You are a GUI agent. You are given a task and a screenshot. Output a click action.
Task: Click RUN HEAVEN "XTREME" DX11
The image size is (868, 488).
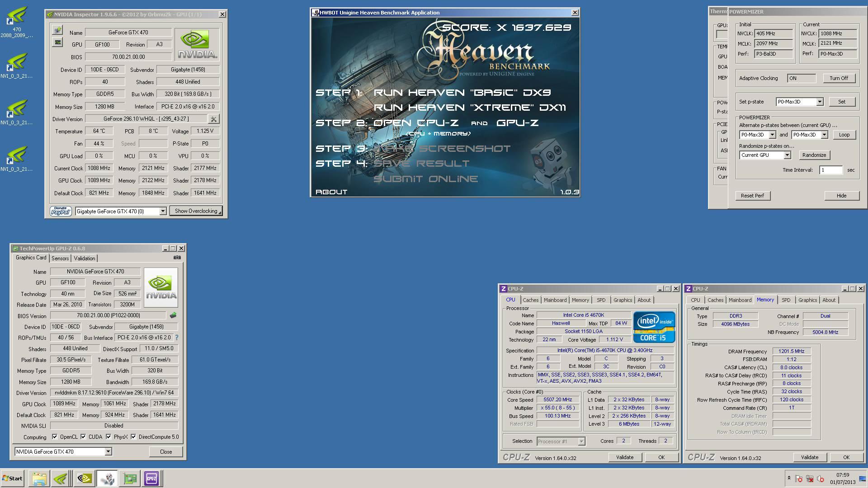(469, 108)
